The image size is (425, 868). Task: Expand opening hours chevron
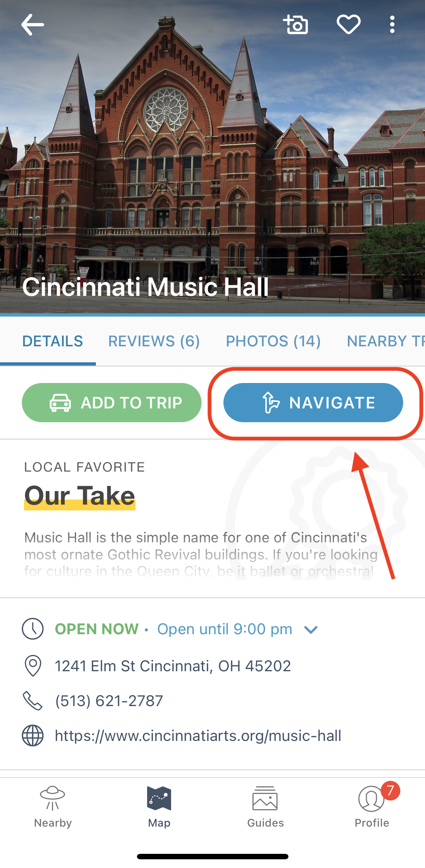tap(311, 629)
